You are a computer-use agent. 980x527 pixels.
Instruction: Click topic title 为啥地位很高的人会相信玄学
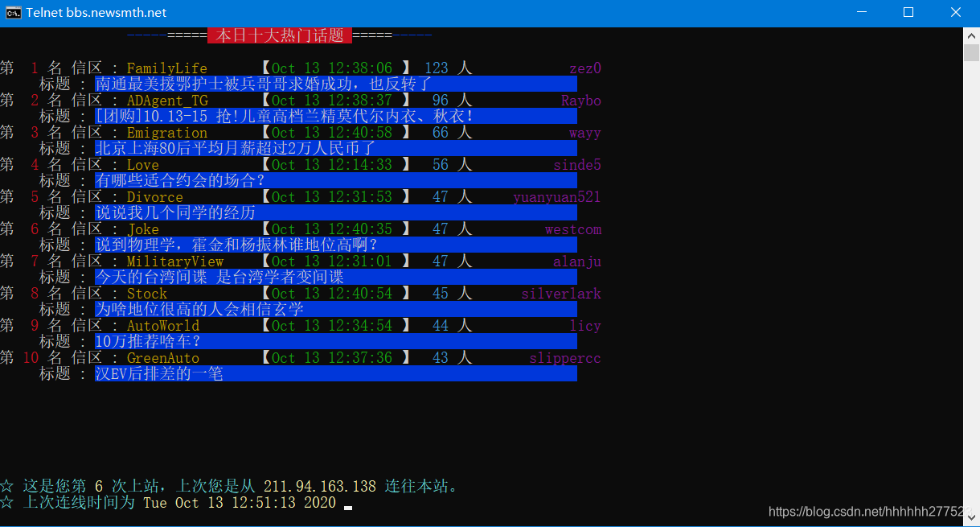(199, 310)
